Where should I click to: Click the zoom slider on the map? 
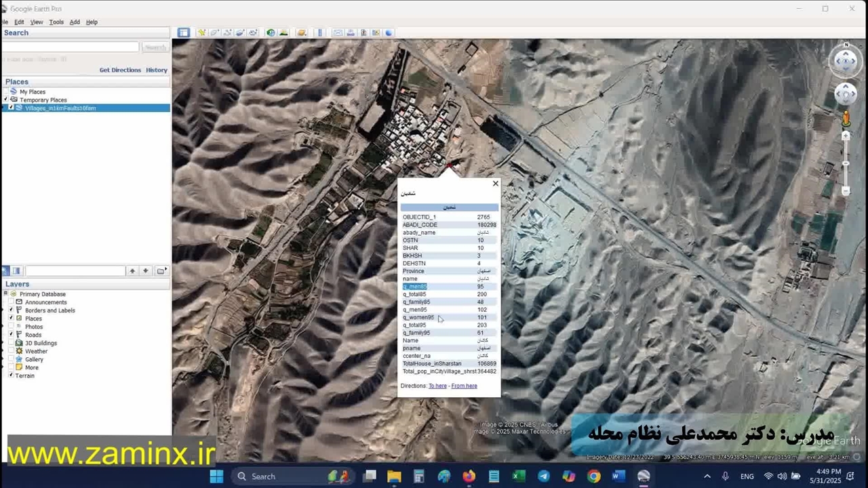pos(846,164)
